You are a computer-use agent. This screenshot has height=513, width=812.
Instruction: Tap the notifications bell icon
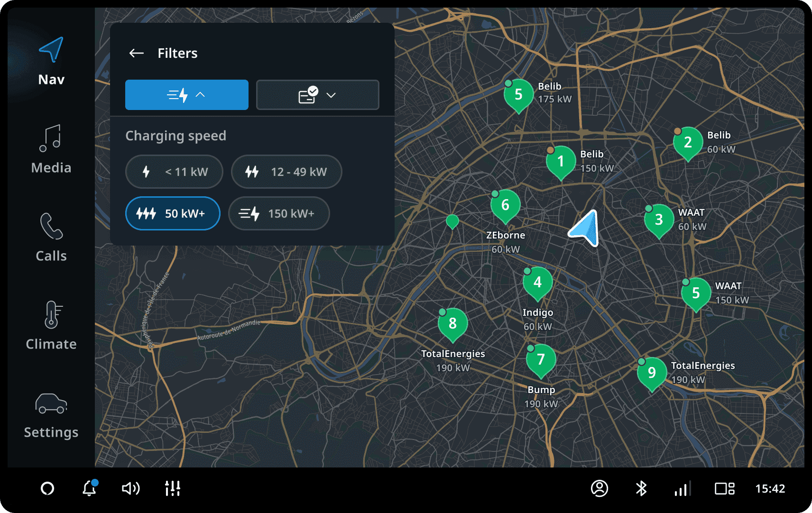[89, 488]
